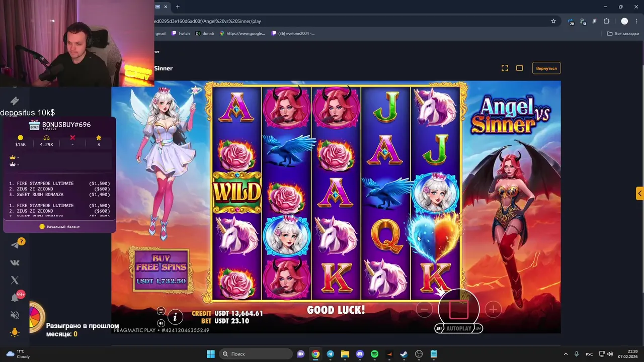Open the Twitch bookmark
The height and width of the screenshot is (362, 644).
[181, 34]
